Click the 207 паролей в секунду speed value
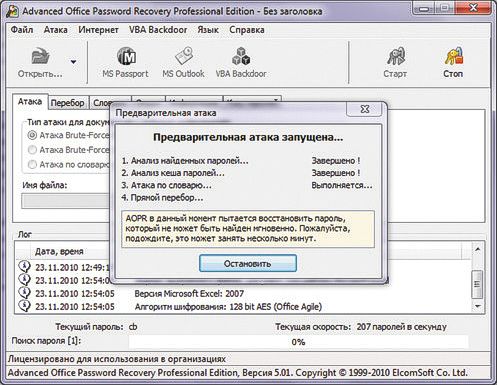 click(401, 327)
